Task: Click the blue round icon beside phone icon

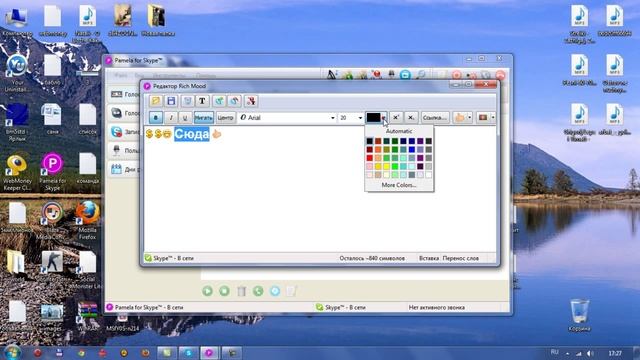Action: (x=275, y=291)
